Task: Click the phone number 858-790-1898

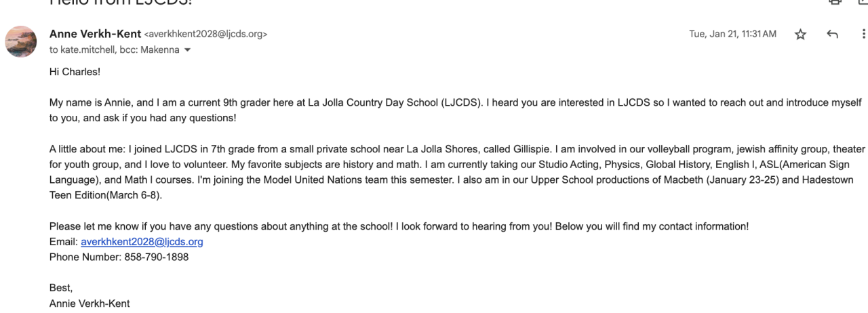Action: tap(156, 257)
